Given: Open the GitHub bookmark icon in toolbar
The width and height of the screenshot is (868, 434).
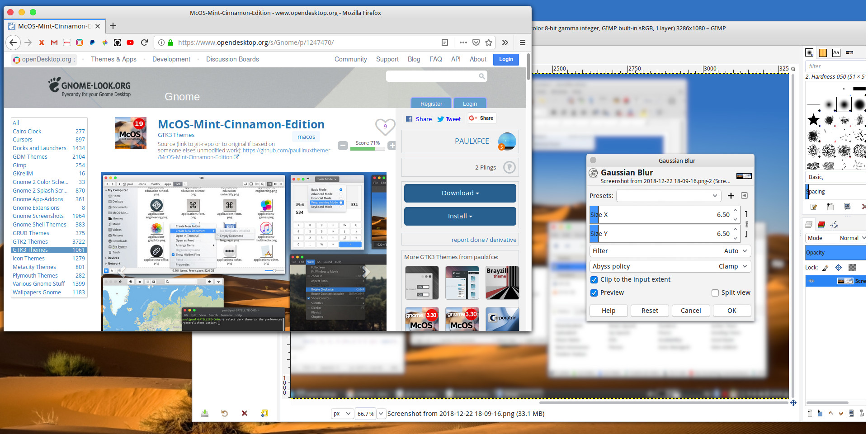Looking at the screenshot, I should (118, 42).
